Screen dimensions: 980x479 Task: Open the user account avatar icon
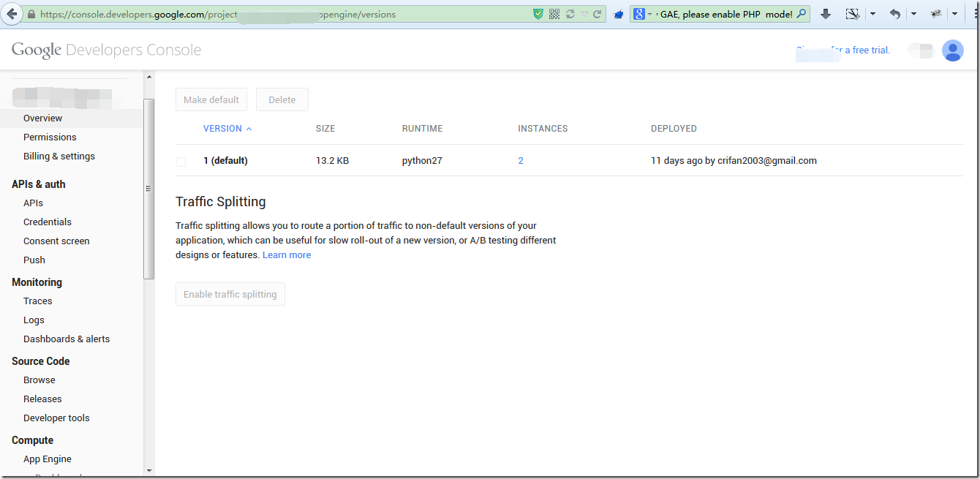pos(952,50)
